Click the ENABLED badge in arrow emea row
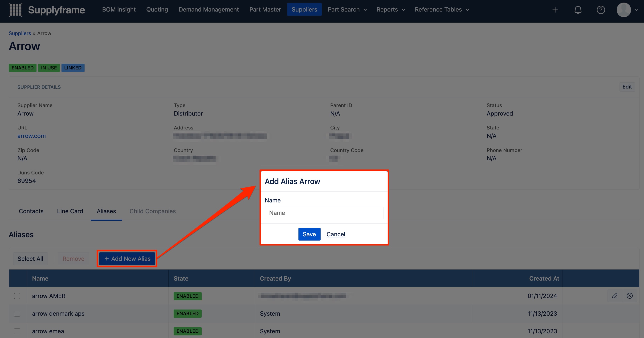This screenshot has width=644, height=338. (x=187, y=331)
